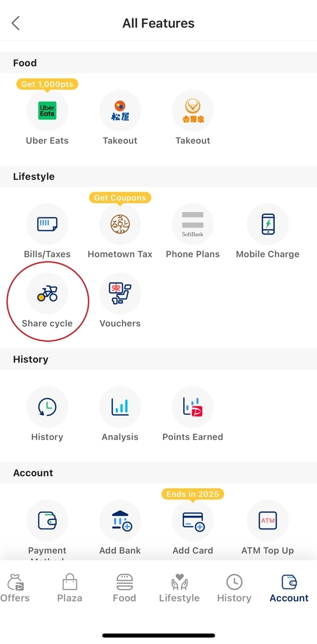The width and height of the screenshot is (317, 644).
Task: Switch to the bottom History tab
Action: 234,588
